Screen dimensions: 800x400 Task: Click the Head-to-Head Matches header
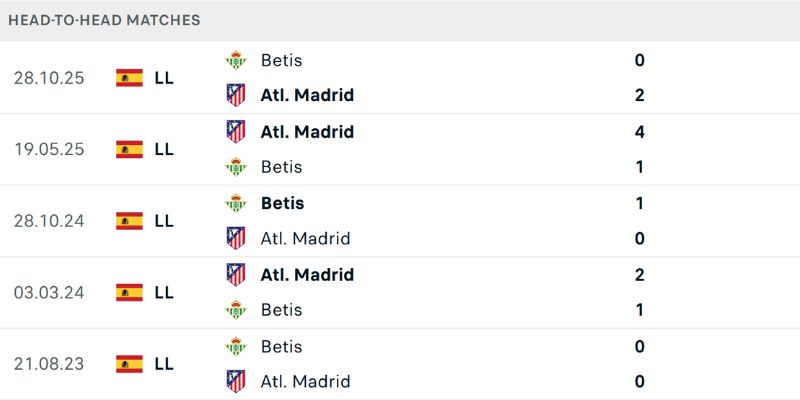pos(104,20)
